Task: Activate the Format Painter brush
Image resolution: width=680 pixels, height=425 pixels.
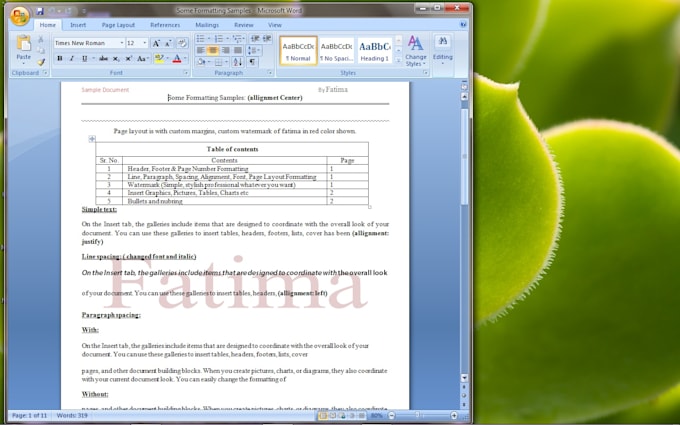Action: [41, 62]
